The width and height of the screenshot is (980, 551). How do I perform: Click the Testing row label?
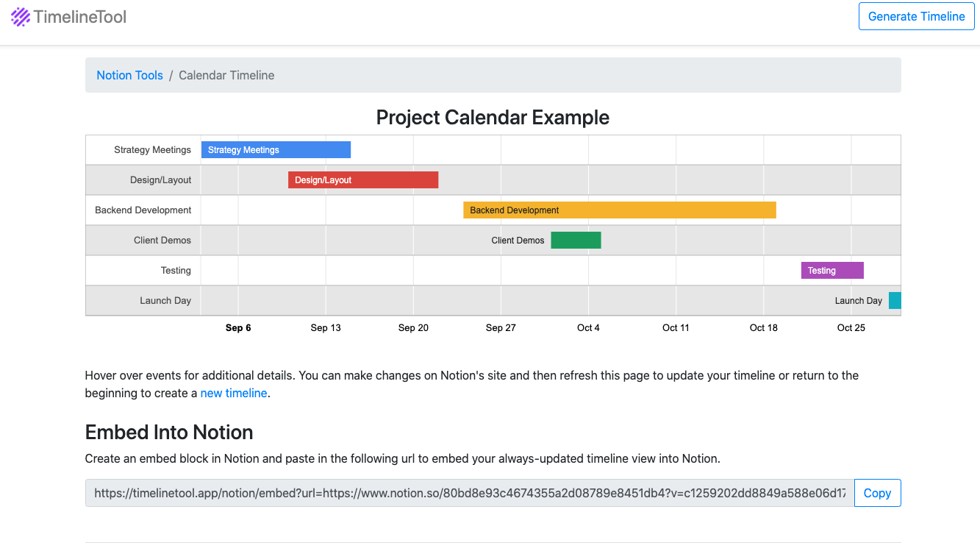pyautogui.click(x=176, y=270)
